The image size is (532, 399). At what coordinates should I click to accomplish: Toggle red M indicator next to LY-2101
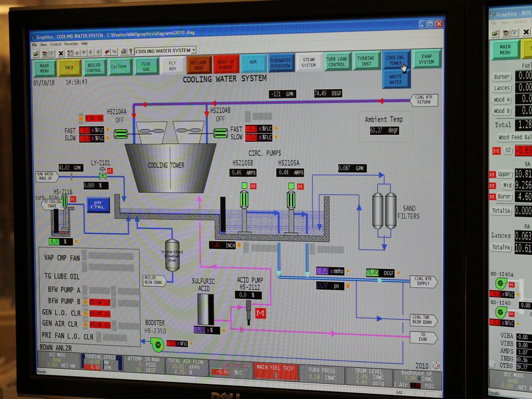110,170
